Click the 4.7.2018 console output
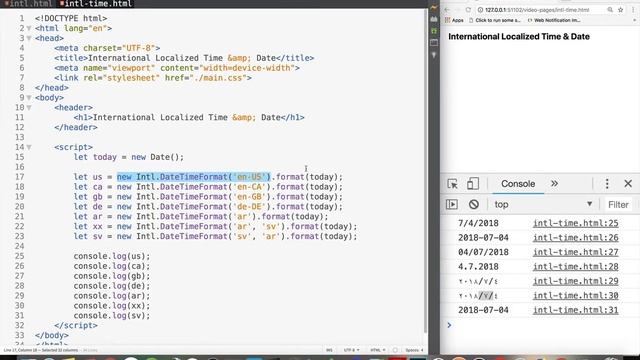The image size is (640, 360). [478, 267]
